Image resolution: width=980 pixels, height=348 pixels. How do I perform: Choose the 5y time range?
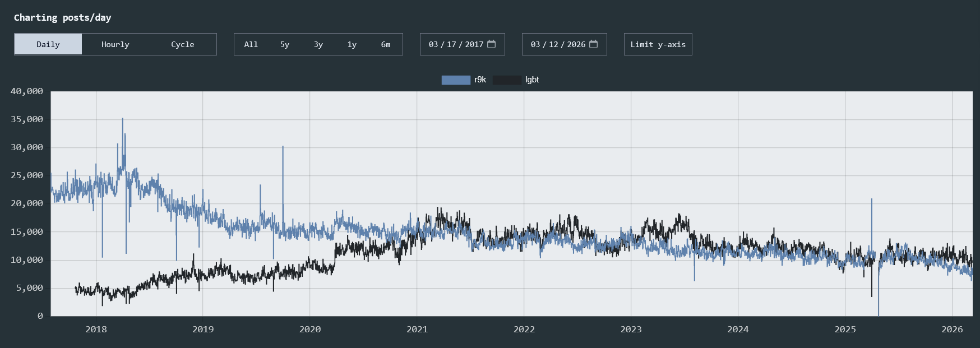coord(285,44)
